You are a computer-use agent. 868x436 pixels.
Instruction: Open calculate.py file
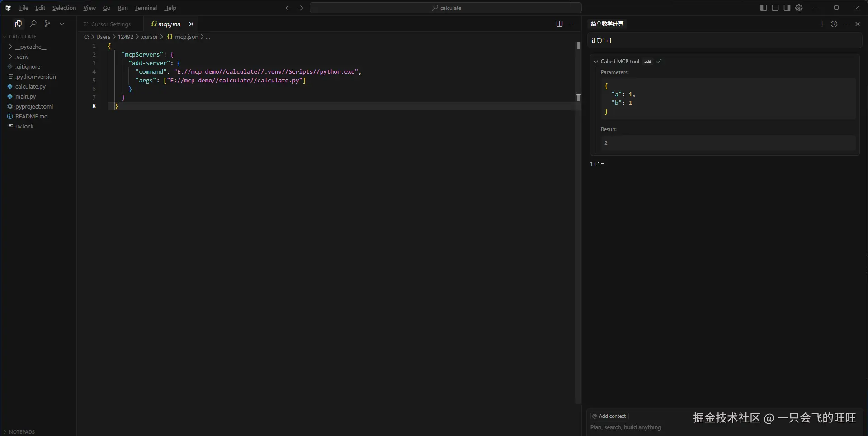pos(38,86)
